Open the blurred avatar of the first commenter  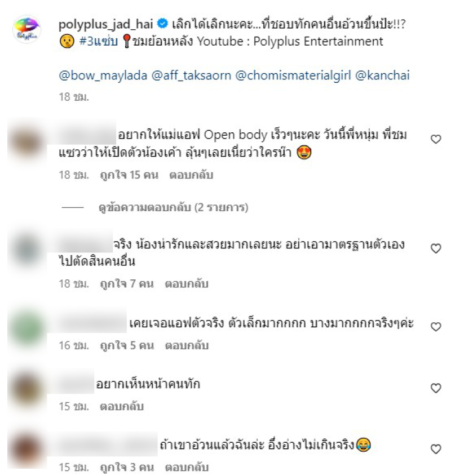tap(26, 143)
